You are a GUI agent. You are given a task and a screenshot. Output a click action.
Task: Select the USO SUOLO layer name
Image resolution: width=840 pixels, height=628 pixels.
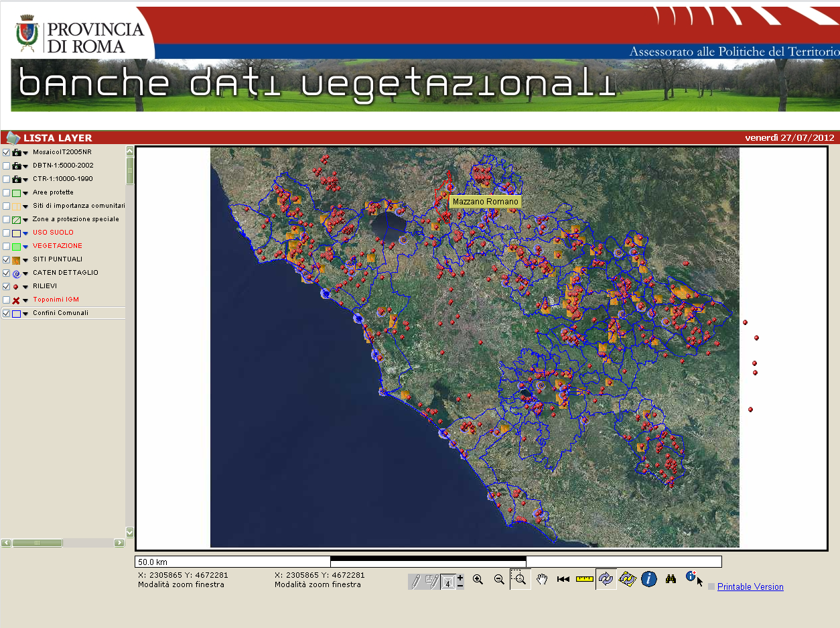click(54, 233)
